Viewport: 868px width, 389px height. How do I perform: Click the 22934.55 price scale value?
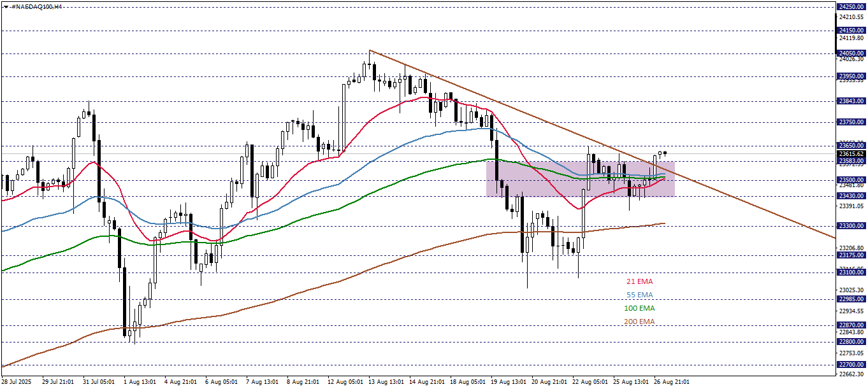coord(851,311)
